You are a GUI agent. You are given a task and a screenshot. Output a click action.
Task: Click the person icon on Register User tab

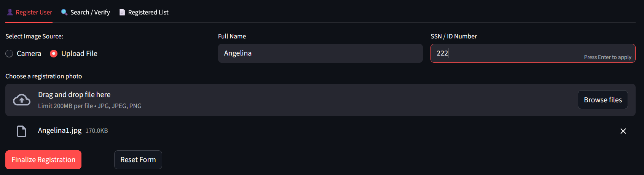click(x=10, y=12)
